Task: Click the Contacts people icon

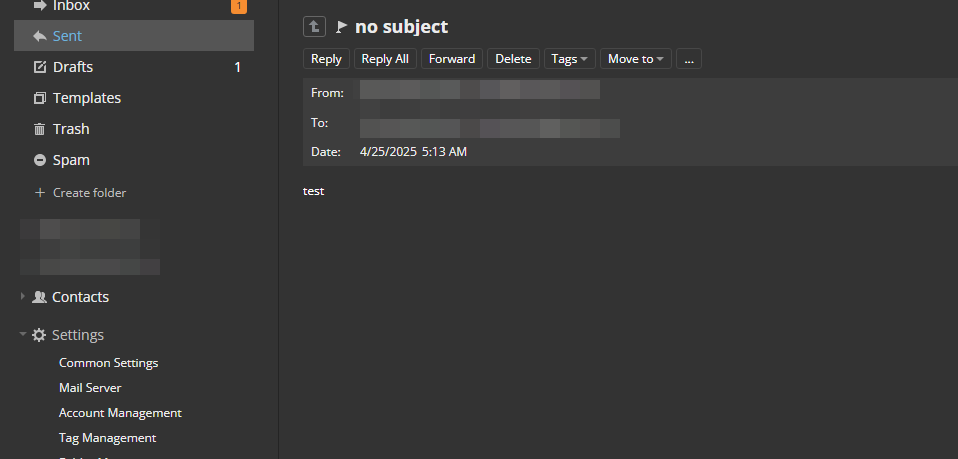Action: click(39, 297)
